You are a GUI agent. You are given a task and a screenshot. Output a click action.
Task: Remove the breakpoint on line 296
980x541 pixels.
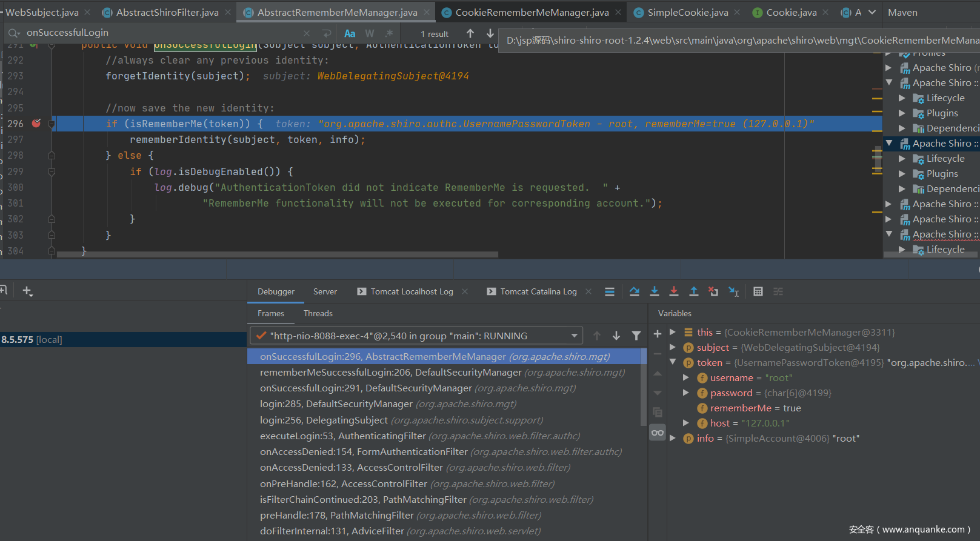point(36,124)
